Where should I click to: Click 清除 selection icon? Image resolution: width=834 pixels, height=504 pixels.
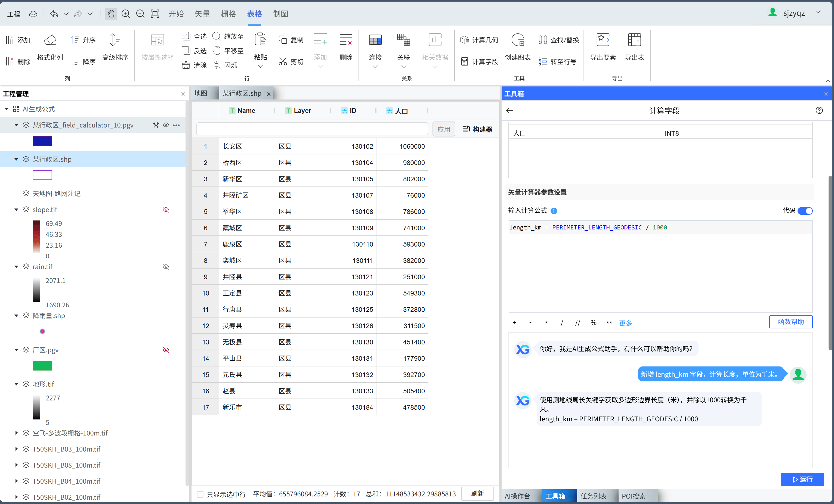(186, 65)
